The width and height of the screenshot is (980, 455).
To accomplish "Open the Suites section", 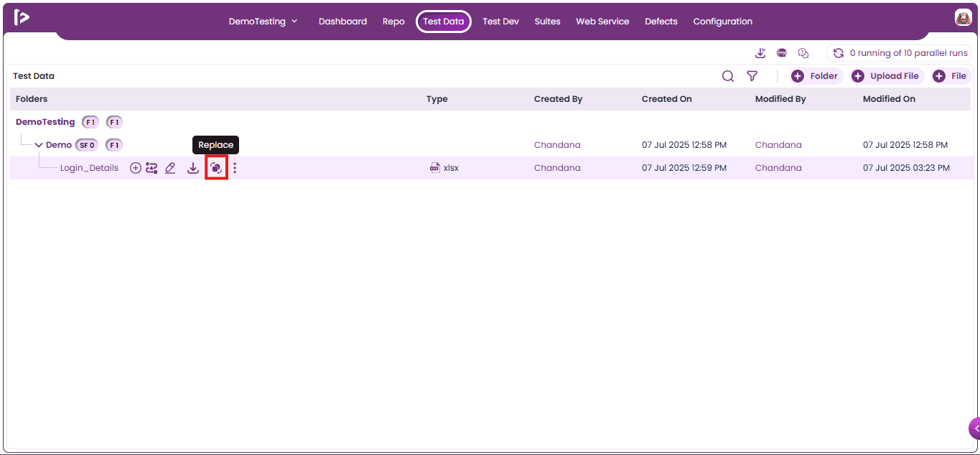I will [547, 22].
